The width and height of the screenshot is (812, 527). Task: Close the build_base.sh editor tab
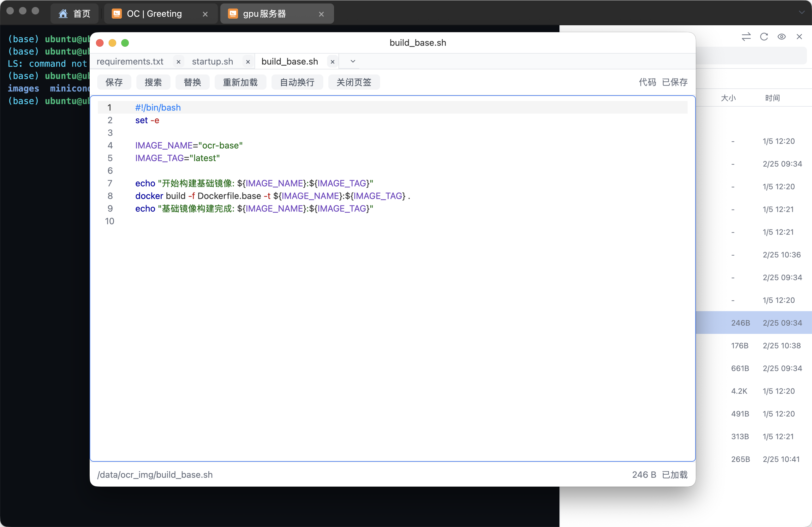click(x=332, y=62)
